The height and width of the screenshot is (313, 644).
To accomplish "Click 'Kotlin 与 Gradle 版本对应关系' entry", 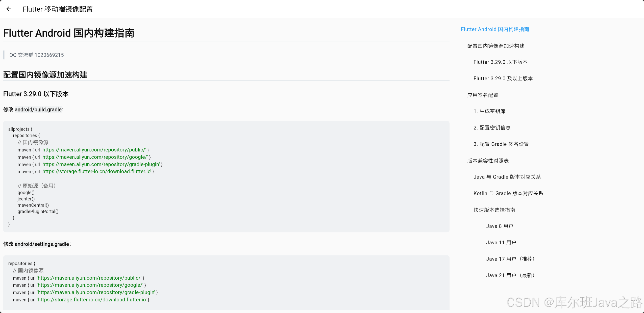I will [x=508, y=193].
